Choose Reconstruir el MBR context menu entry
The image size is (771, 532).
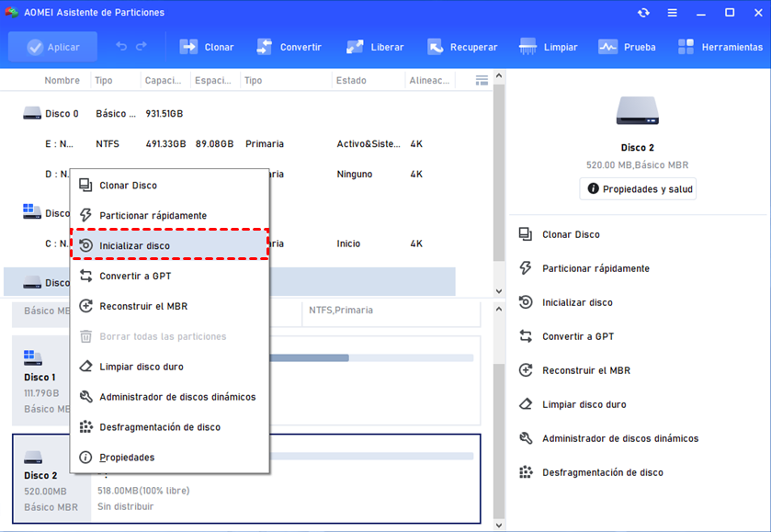[142, 306]
